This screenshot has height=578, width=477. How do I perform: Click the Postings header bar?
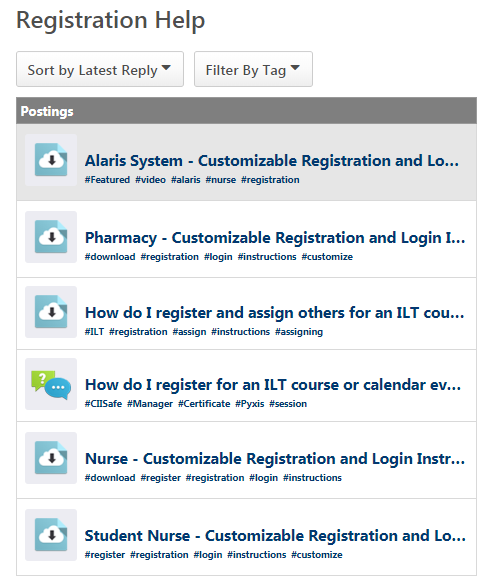point(246,111)
